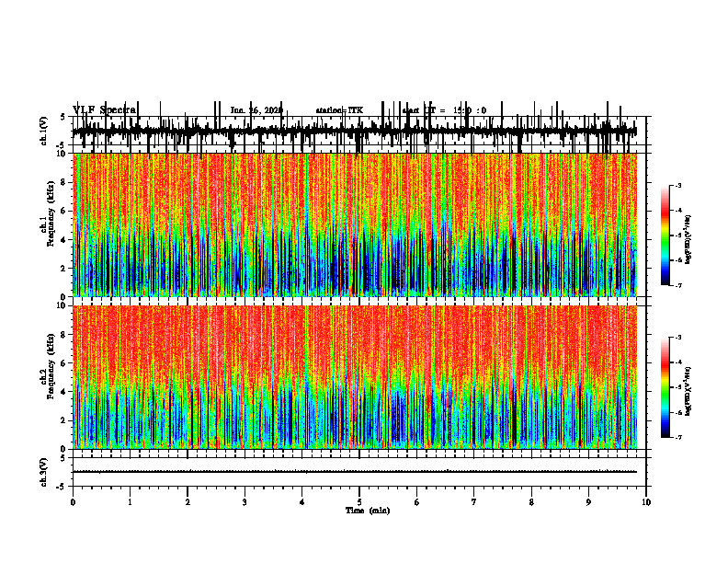Click the '3' minute tick on the time axis
The width and height of the screenshot is (728, 563).
(x=245, y=502)
